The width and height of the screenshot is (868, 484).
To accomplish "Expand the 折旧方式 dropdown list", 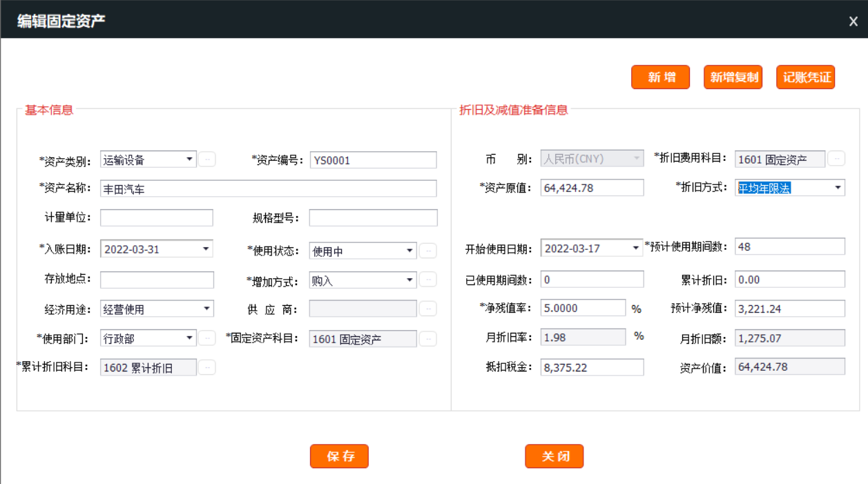I will 838,188.
